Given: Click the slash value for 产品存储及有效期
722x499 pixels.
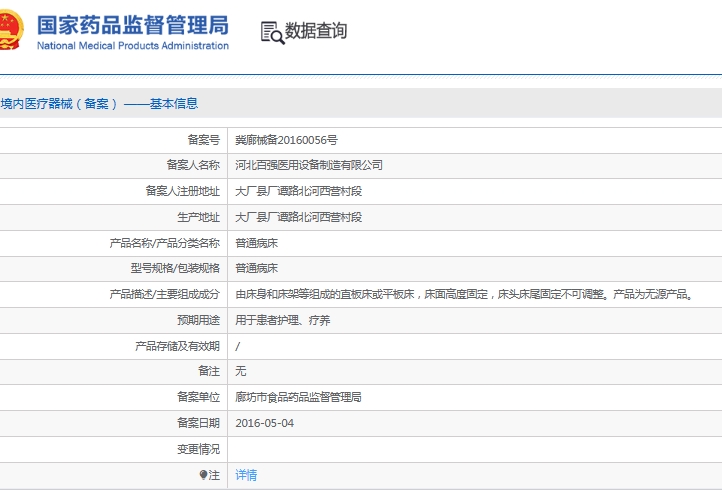Looking at the screenshot, I should pos(238,346).
